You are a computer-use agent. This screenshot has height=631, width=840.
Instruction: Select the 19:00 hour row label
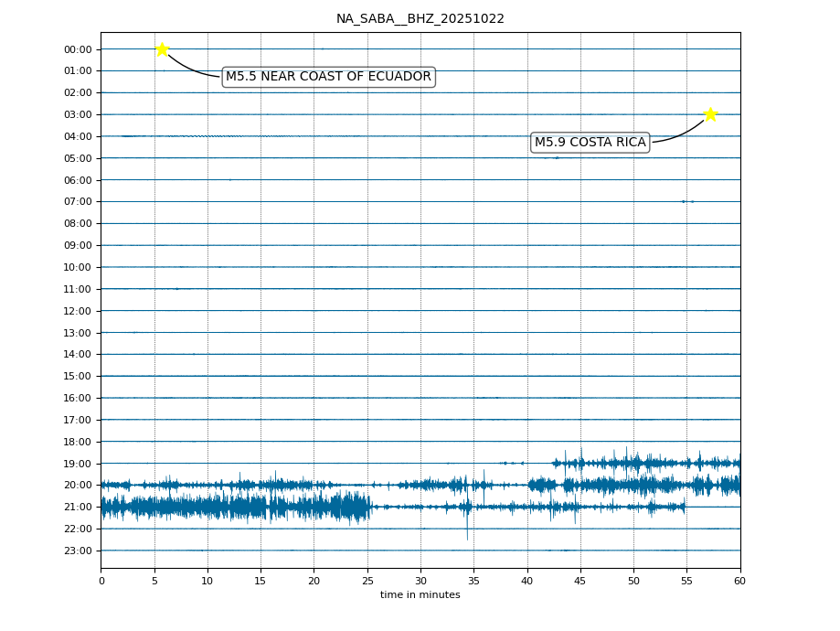(x=78, y=464)
